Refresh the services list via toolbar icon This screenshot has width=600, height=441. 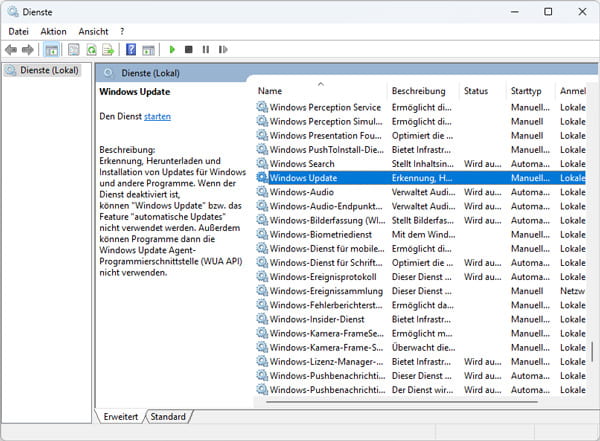(91, 50)
